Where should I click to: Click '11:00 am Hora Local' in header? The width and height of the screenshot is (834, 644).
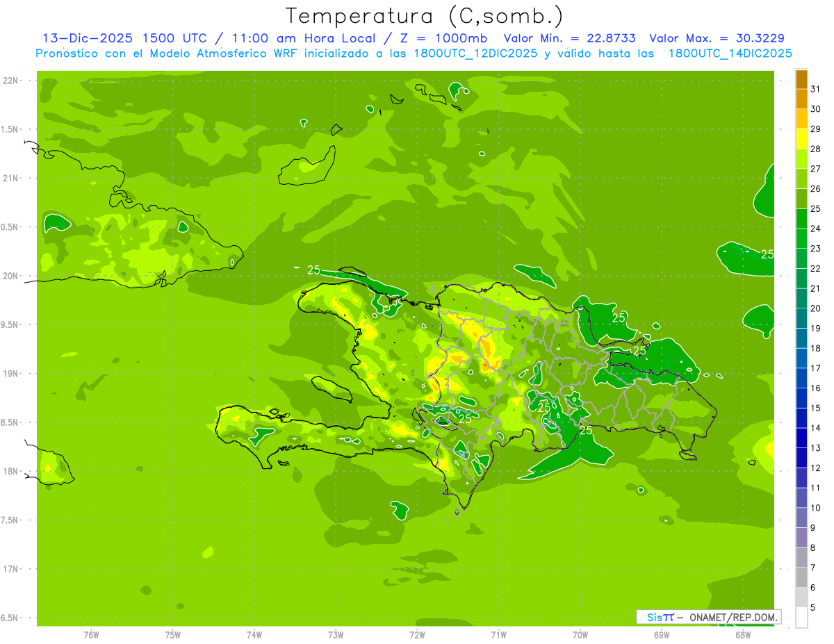pyautogui.click(x=304, y=38)
